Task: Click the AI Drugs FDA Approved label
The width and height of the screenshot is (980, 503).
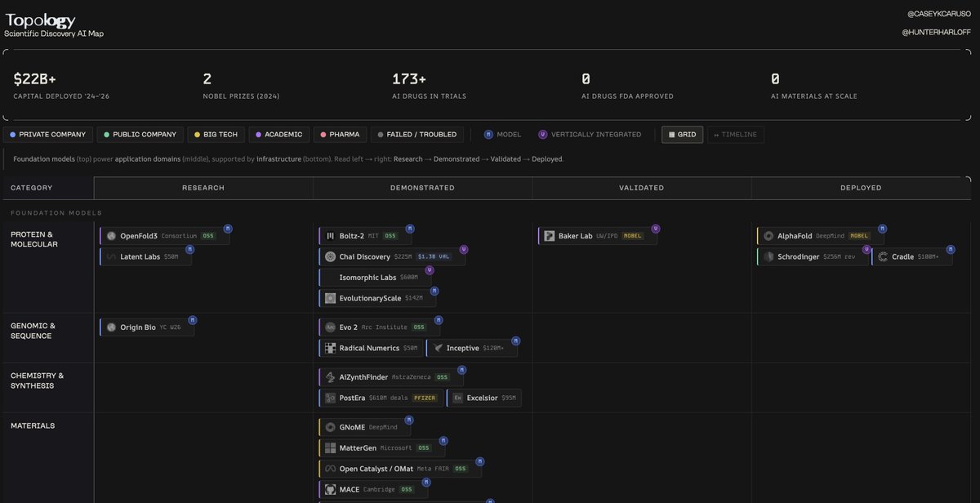Action: [x=627, y=96]
